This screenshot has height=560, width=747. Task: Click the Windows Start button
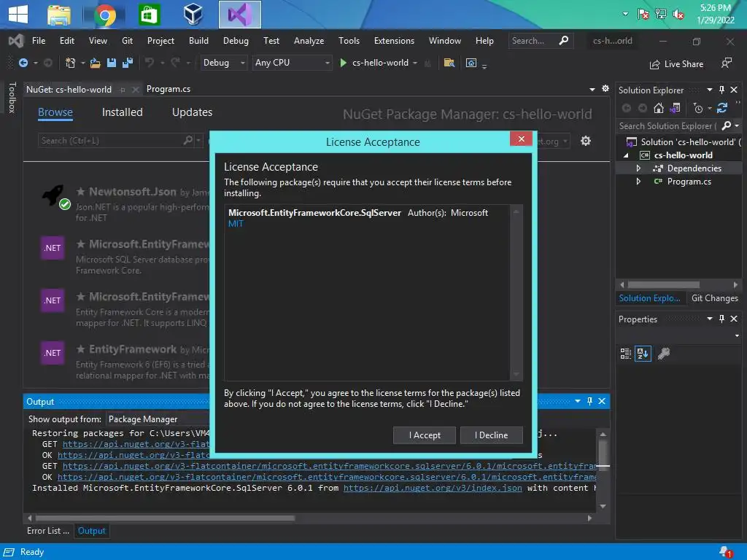point(18,14)
